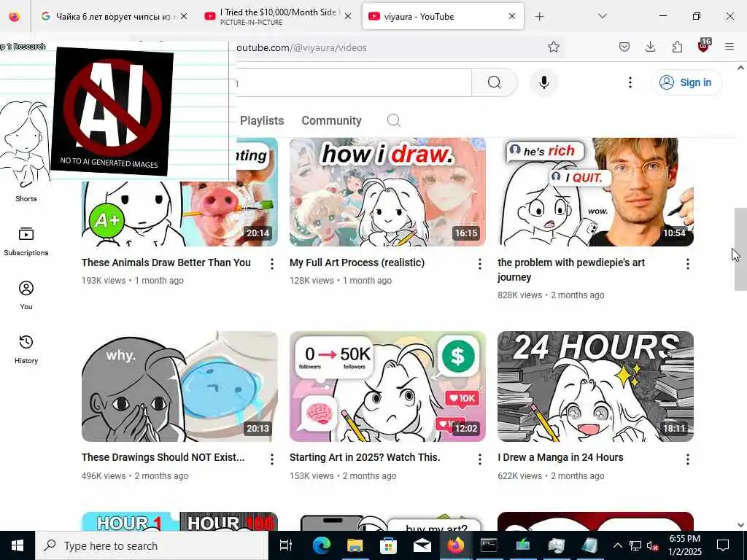Image resolution: width=747 pixels, height=560 pixels.
Task: Open a new tab with plus button
Action: point(539,17)
